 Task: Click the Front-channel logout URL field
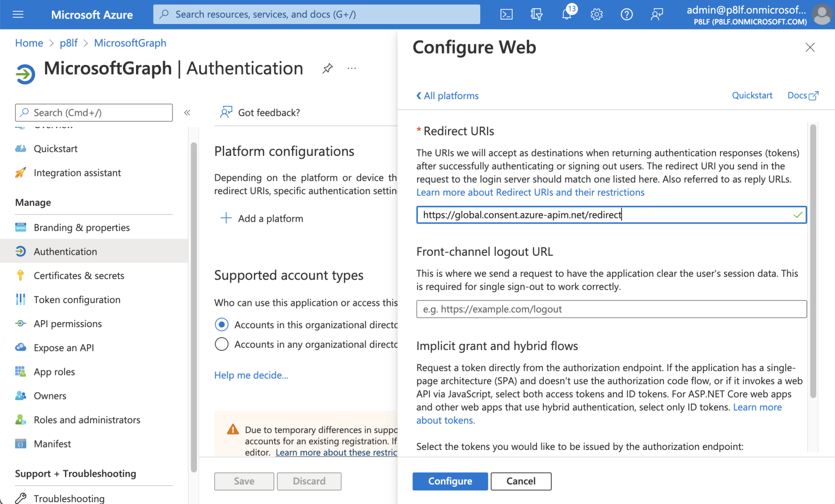tap(611, 309)
